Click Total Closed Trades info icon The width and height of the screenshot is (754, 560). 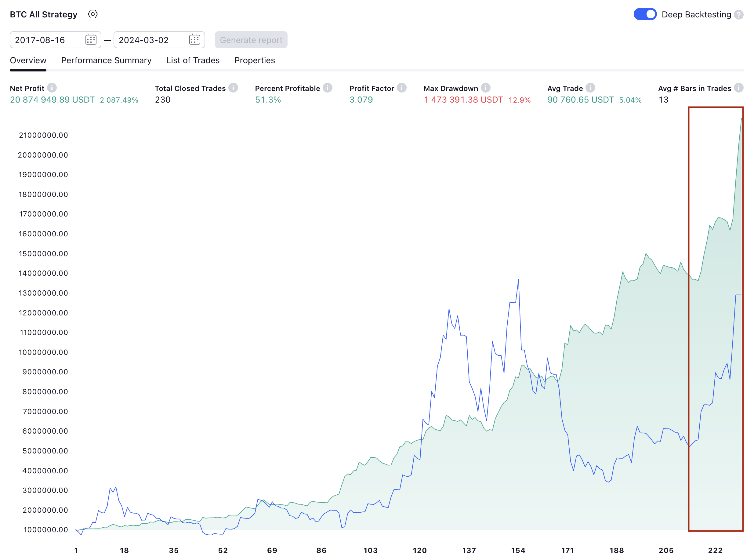click(x=233, y=88)
